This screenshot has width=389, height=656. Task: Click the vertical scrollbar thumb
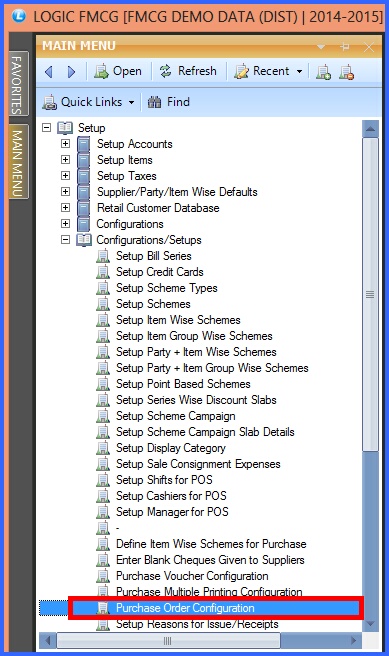370,295
